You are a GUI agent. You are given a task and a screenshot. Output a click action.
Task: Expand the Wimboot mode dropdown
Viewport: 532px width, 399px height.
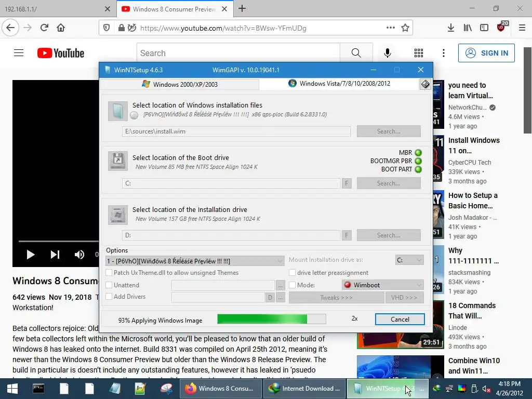383,285
